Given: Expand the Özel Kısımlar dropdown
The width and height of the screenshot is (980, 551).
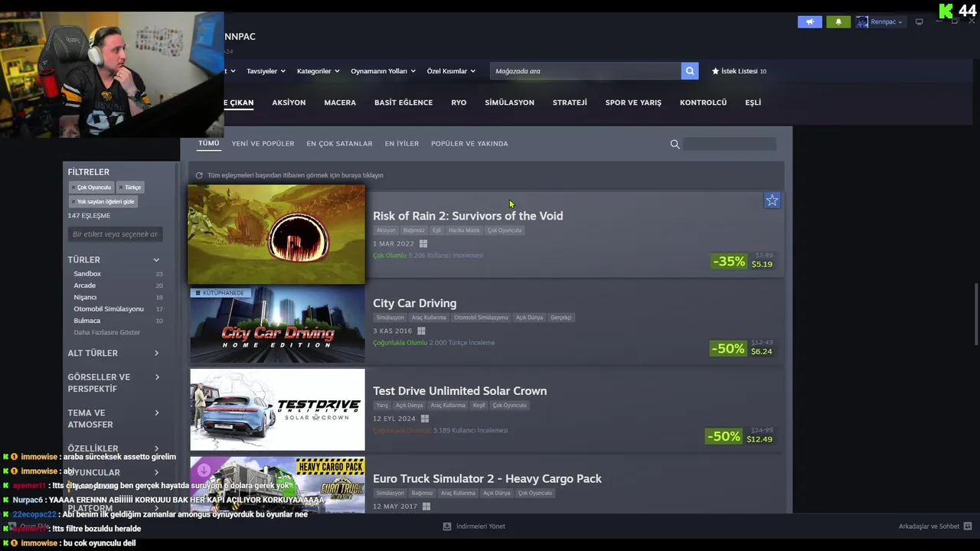Looking at the screenshot, I should click(x=451, y=71).
